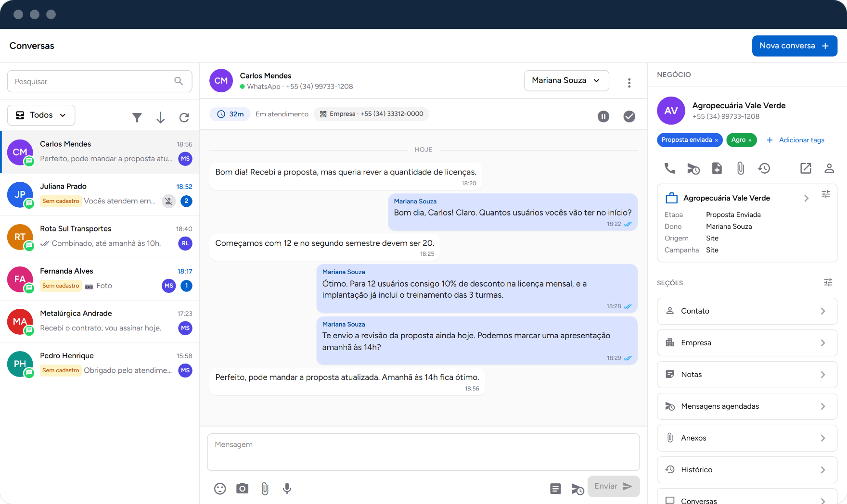Open the Todos filter dropdown
Viewport: 847px width, 504px height.
41,115
